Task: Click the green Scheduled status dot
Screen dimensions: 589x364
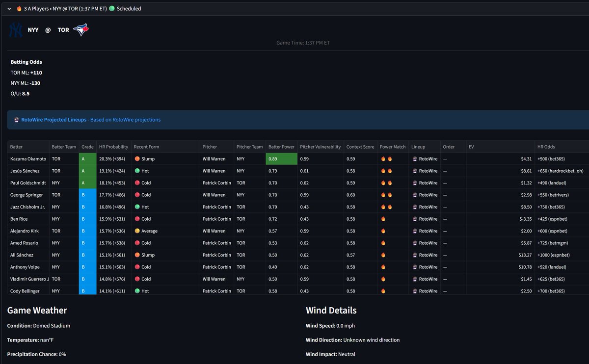Action: click(x=112, y=9)
